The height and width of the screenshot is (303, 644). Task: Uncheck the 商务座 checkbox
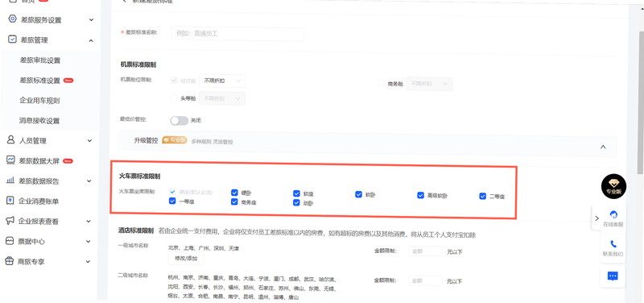coord(234,201)
